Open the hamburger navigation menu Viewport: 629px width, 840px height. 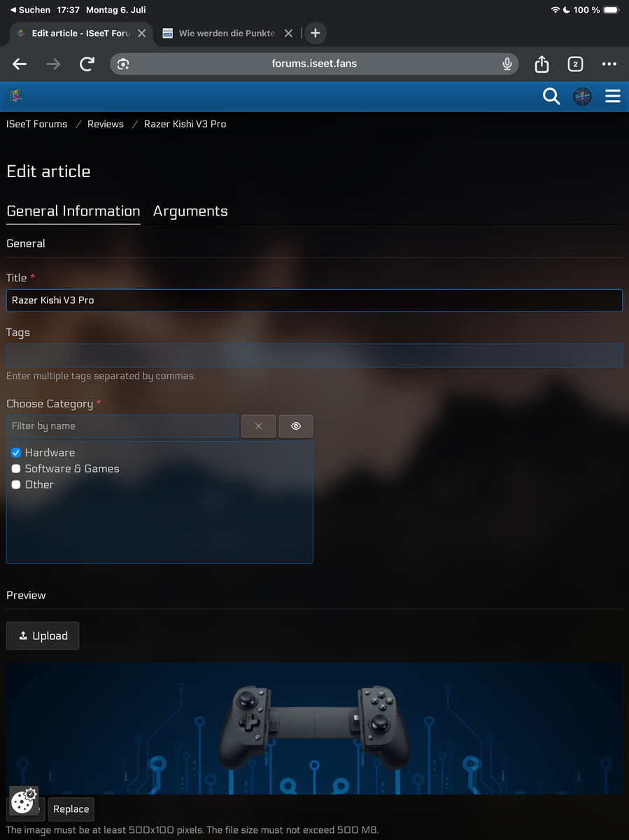(613, 97)
